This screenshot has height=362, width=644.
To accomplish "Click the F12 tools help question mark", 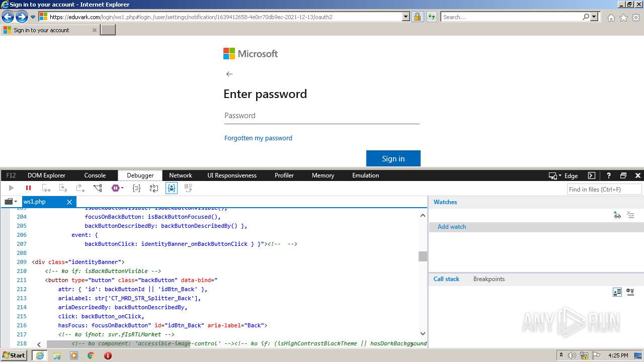I will [x=608, y=175].
